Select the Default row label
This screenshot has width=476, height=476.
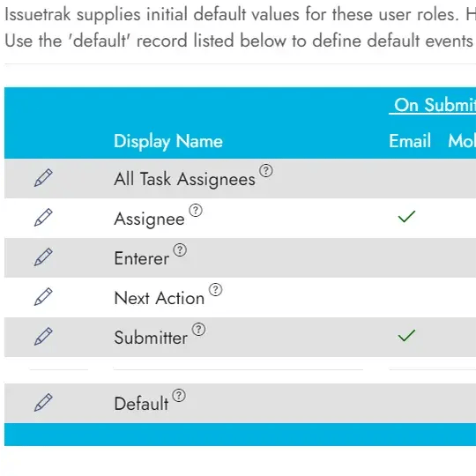coord(141,404)
